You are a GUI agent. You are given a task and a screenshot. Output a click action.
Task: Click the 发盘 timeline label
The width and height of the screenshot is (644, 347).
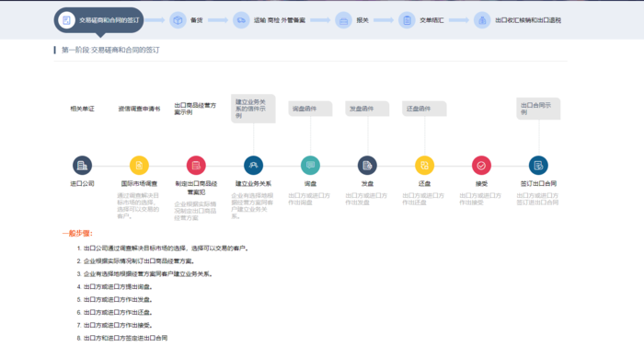click(367, 183)
